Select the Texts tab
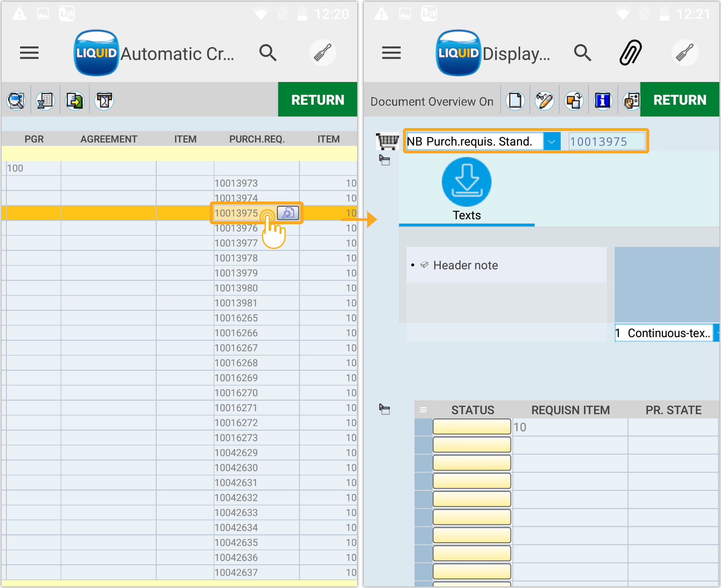This screenshot has width=721, height=588. click(466, 215)
